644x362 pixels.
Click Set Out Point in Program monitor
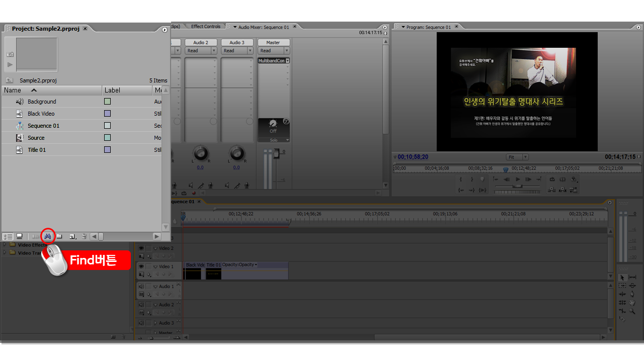click(472, 179)
